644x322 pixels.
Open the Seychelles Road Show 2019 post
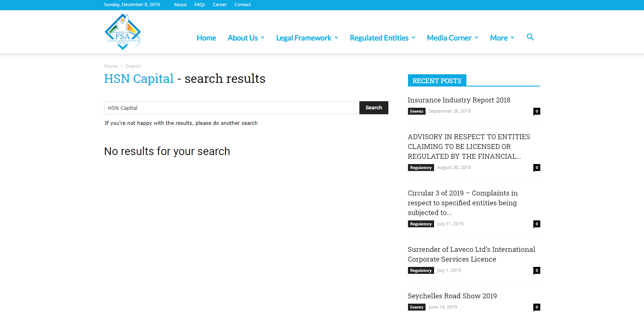click(x=452, y=296)
